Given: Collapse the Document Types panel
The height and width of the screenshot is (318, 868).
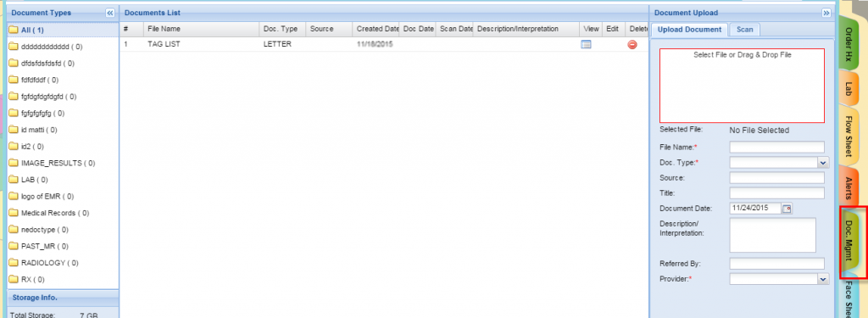Looking at the screenshot, I should [109, 13].
